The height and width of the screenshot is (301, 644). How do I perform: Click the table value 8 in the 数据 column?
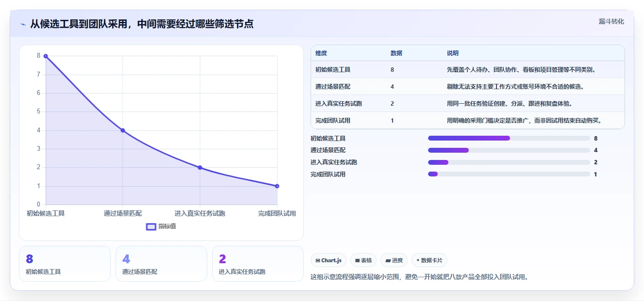pos(392,70)
